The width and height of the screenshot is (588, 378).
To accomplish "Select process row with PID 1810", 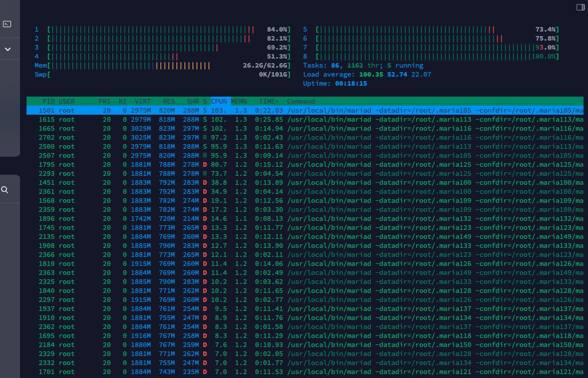I will coord(305,263).
